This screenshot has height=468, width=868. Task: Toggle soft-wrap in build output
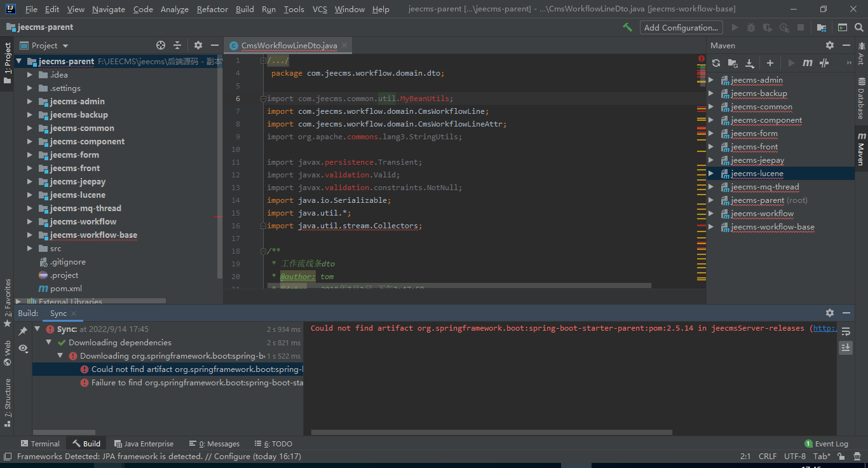point(846,331)
